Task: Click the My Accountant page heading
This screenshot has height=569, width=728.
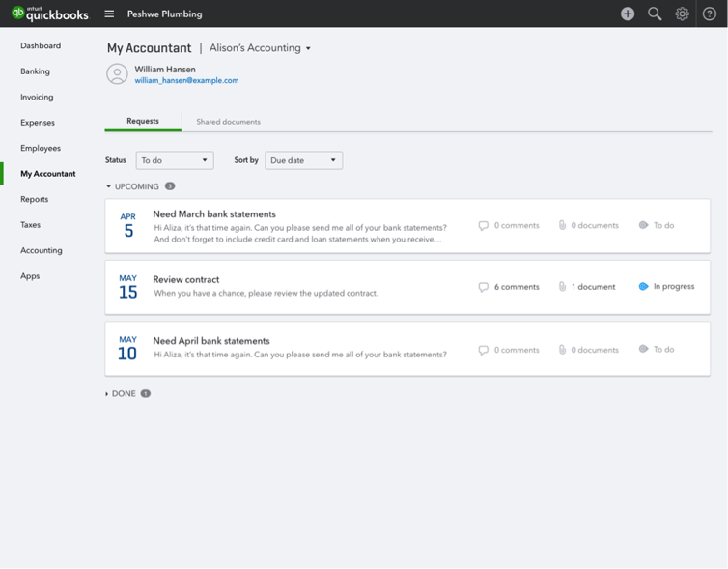Action: (x=149, y=48)
